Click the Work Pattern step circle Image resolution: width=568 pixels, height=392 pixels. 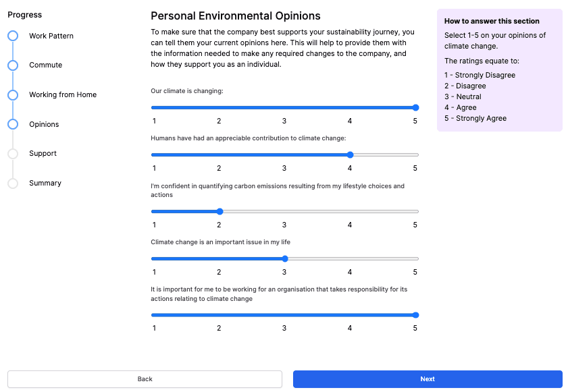(13, 36)
